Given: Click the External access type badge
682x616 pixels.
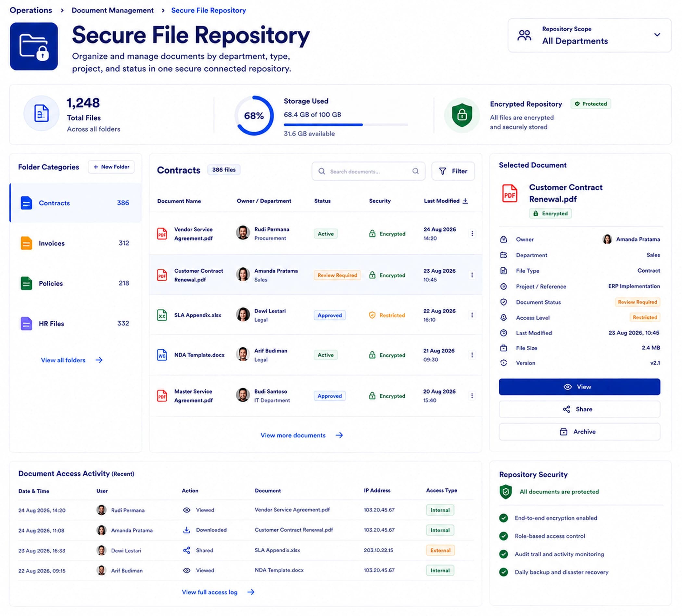Looking at the screenshot, I should (440, 550).
